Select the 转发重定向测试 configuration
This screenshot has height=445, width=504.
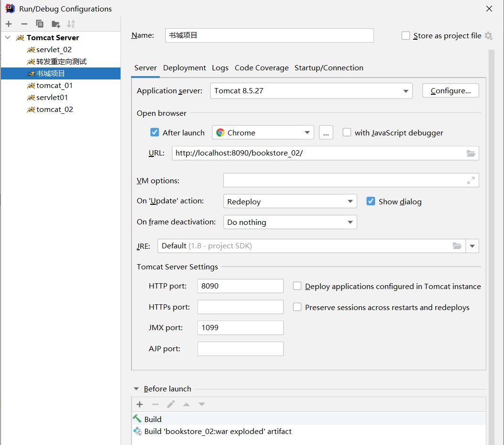pos(61,62)
